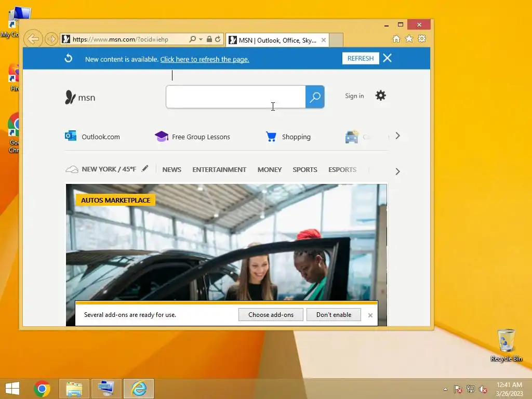Click the Don't enable button
The image size is (532, 399).
[x=334, y=315]
